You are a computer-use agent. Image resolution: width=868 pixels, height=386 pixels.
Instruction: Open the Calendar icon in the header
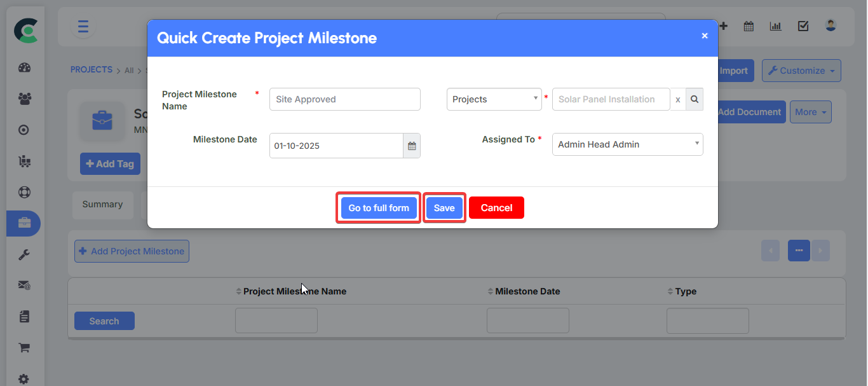(749, 26)
